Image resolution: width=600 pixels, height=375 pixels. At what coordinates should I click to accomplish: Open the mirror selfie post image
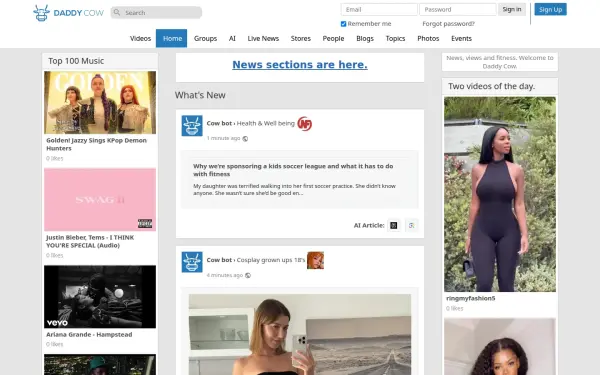(300, 334)
